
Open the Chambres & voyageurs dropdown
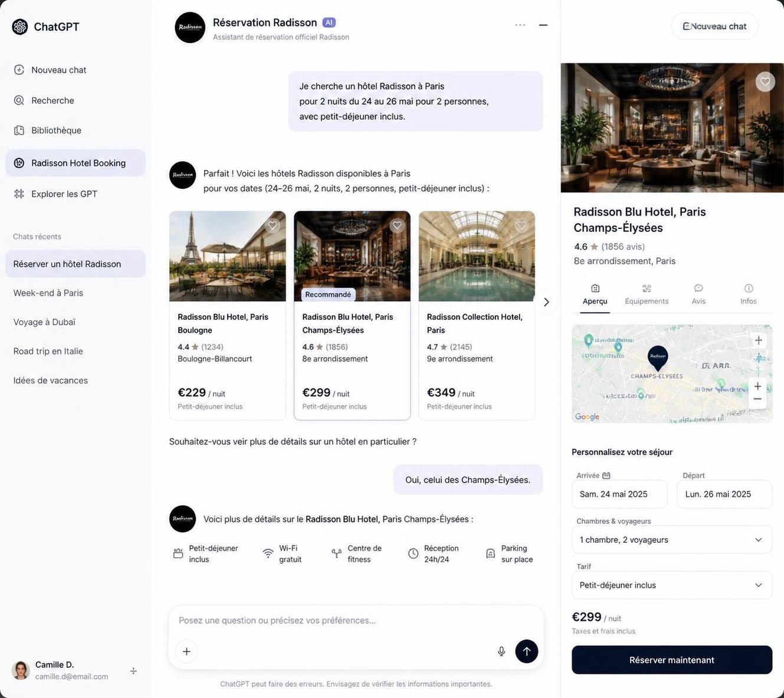pos(672,539)
